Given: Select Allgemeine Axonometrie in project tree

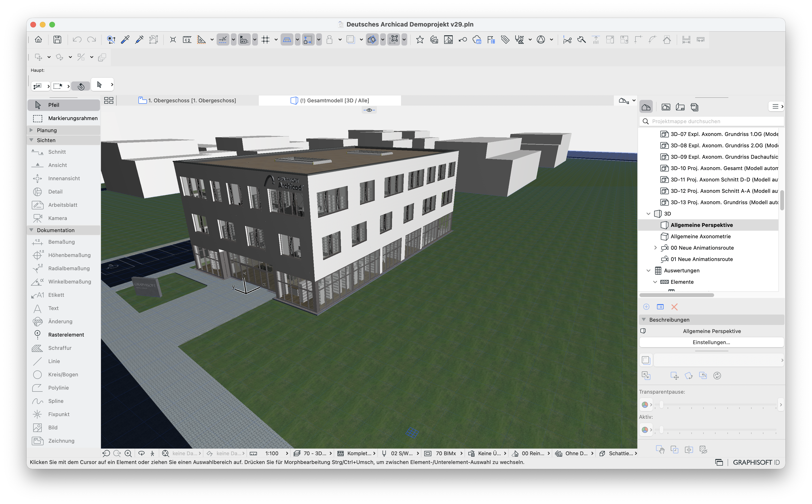Looking at the screenshot, I should coord(700,236).
